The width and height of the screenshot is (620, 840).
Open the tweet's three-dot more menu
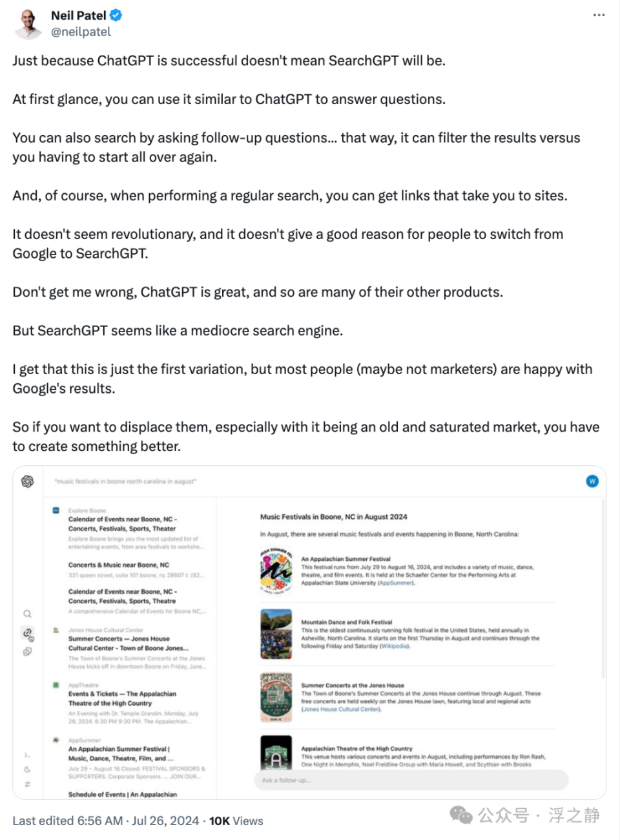click(x=599, y=16)
